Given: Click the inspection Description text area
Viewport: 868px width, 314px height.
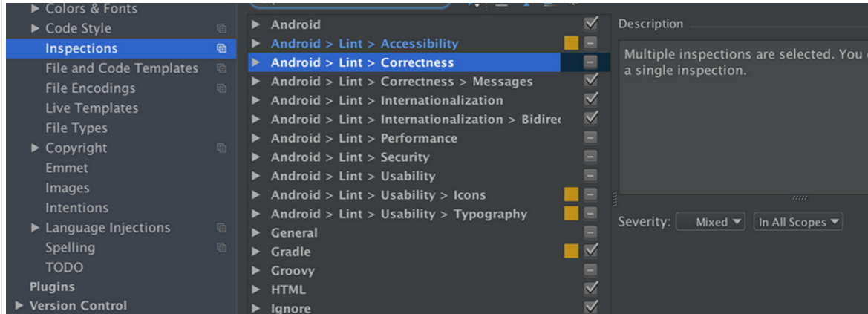Looking at the screenshot, I should pyautogui.click(x=743, y=117).
